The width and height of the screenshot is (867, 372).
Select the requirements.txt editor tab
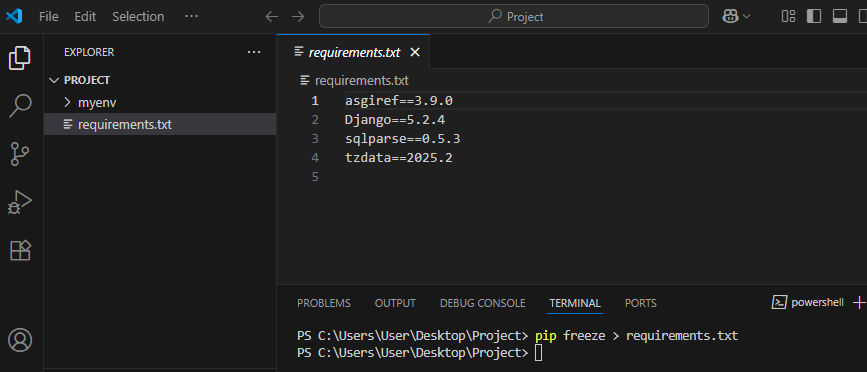354,53
